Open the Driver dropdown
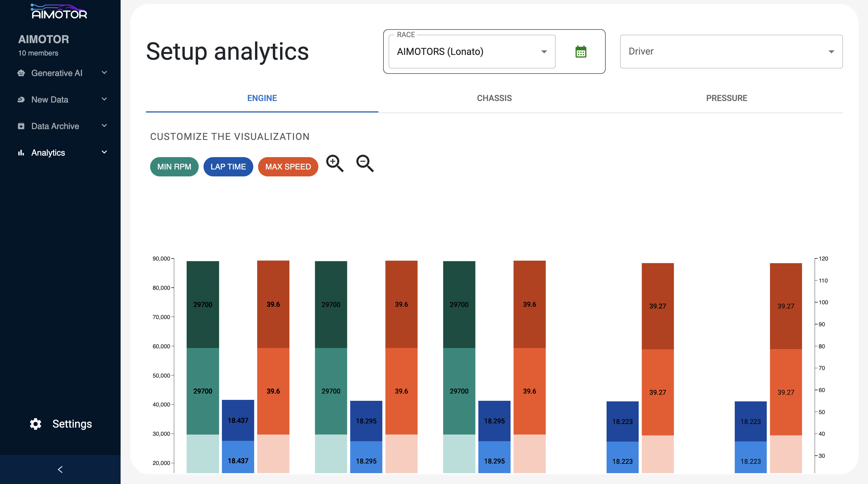This screenshot has width=868, height=484. 731,52
